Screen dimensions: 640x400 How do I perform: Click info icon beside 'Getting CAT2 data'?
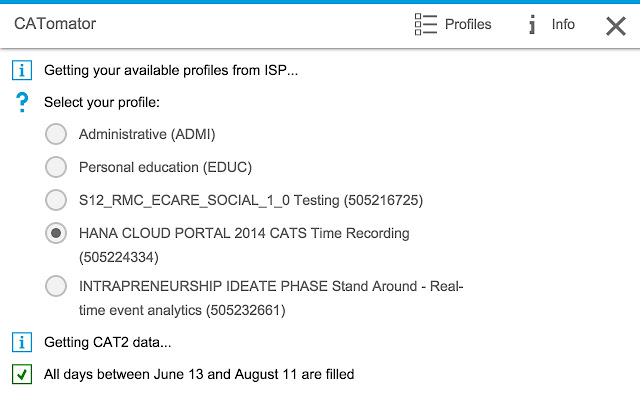[22, 342]
